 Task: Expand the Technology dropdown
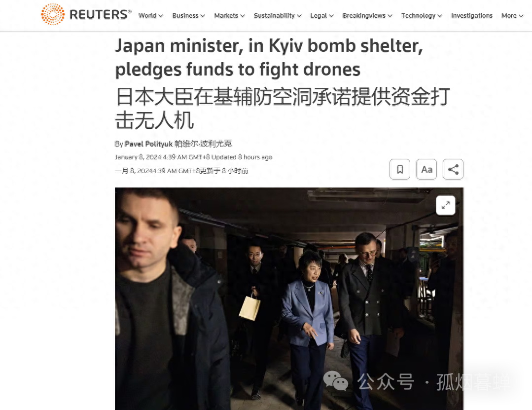422,16
